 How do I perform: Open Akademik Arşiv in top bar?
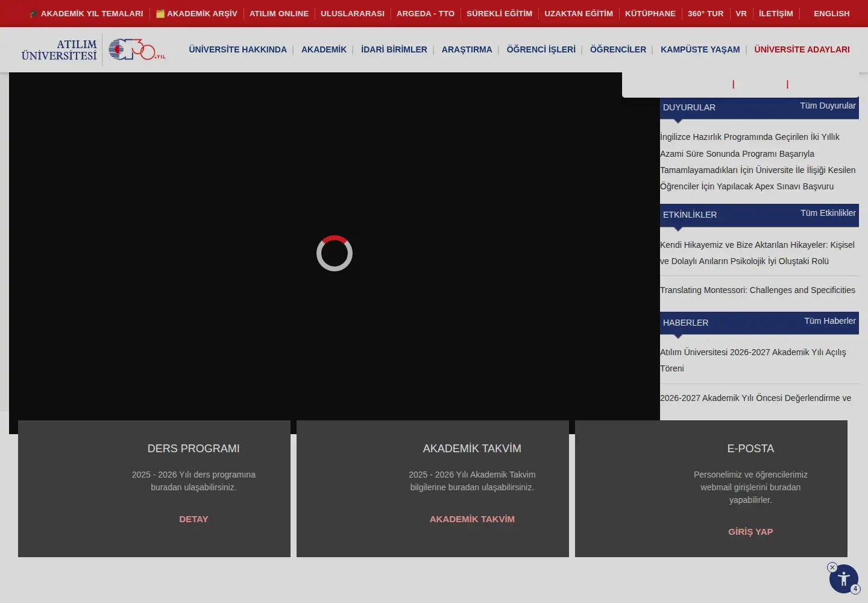[x=197, y=13]
